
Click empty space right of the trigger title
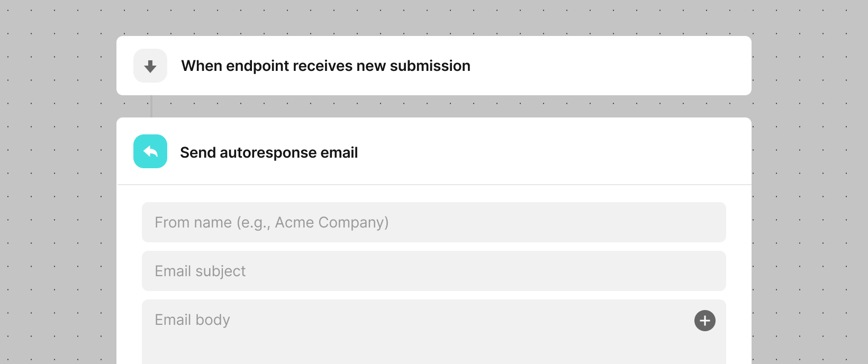tap(609, 66)
